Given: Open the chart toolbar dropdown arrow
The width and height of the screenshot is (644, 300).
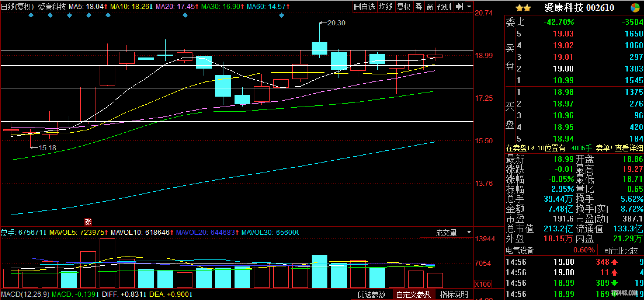Looking at the screenshot, I should pos(469,6).
